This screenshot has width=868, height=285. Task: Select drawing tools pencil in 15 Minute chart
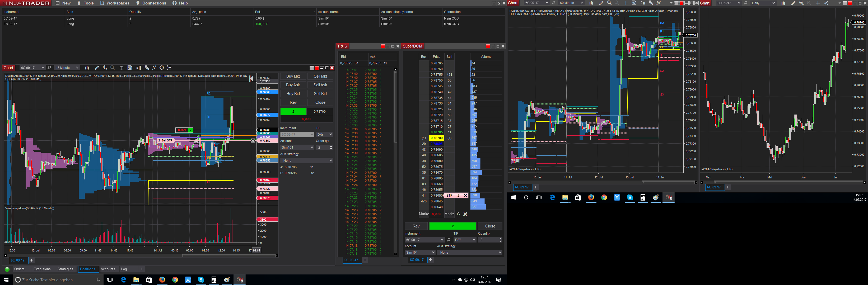[x=97, y=68]
